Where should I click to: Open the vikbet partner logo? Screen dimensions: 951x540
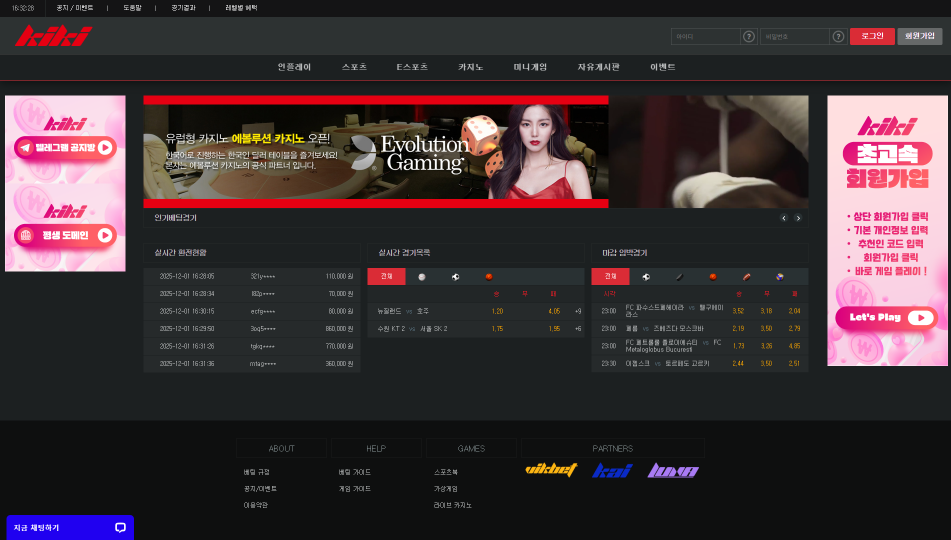coord(551,470)
